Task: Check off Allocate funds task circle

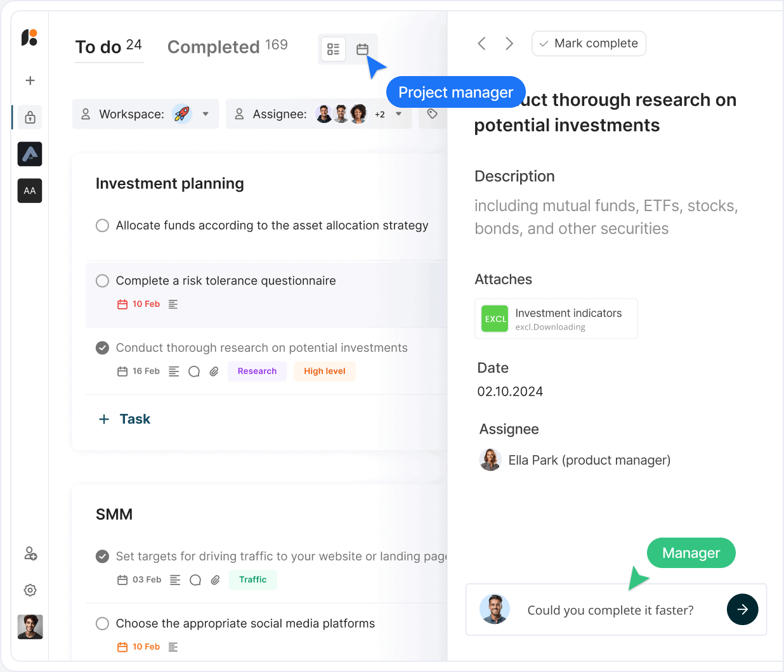Action: 102,226
